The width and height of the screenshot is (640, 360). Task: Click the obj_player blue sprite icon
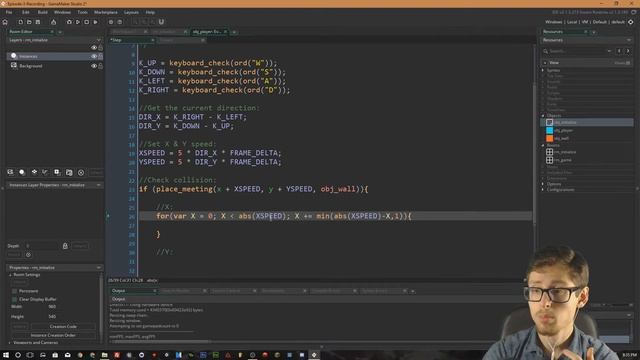pos(549,130)
